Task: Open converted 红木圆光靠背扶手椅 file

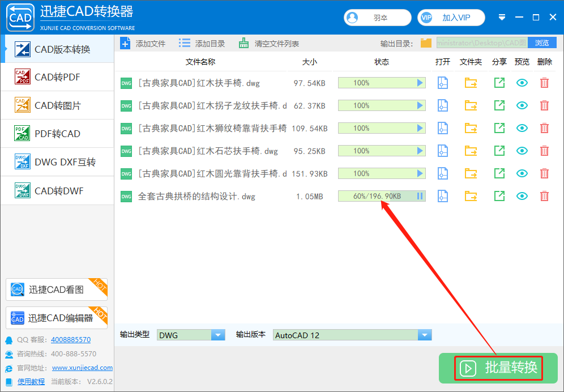Action: coord(442,173)
